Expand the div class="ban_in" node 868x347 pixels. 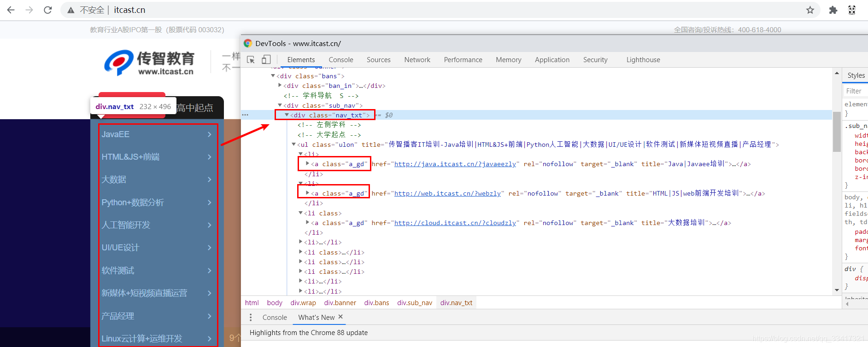[280, 86]
